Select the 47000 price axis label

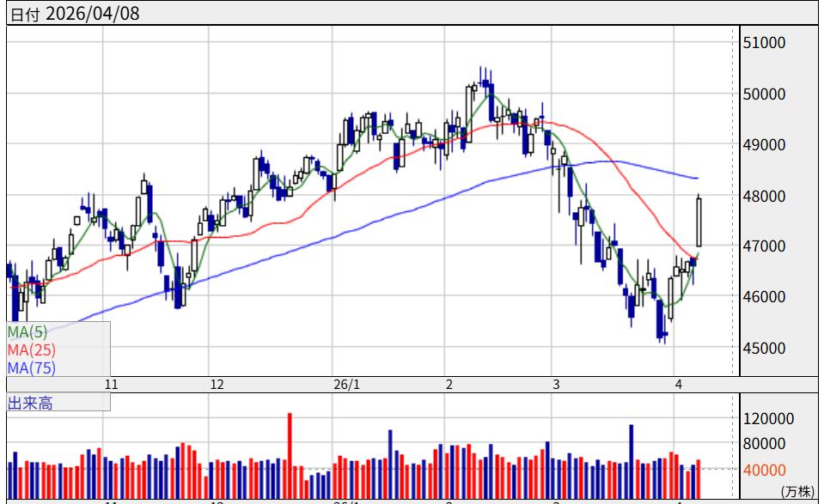[764, 246]
